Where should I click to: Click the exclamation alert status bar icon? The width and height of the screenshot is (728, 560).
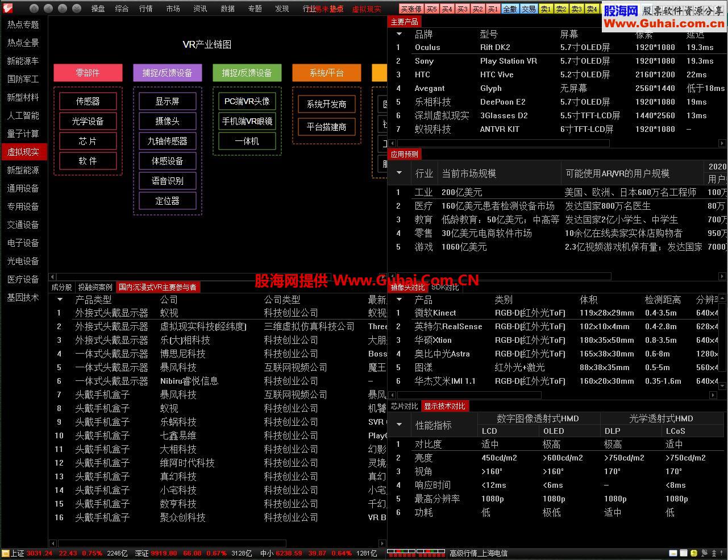pyautogui.click(x=723, y=553)
